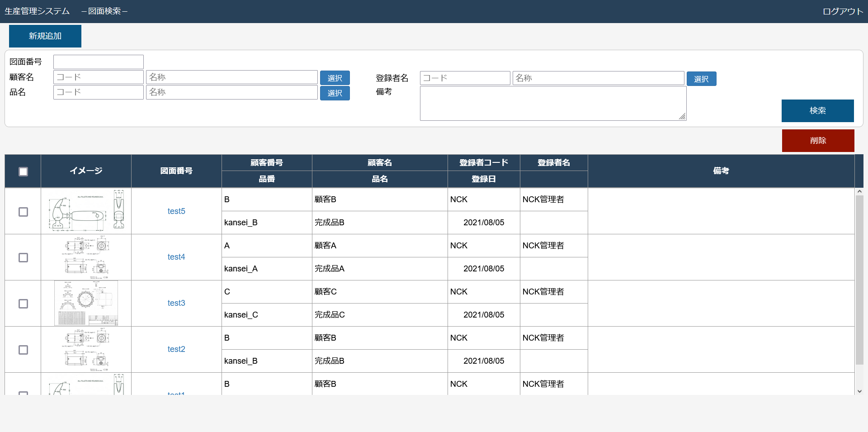Click 選択 button next to 登録者名
Screen dimensions: 868x432
pyautogui.click(x=701, y=79)
